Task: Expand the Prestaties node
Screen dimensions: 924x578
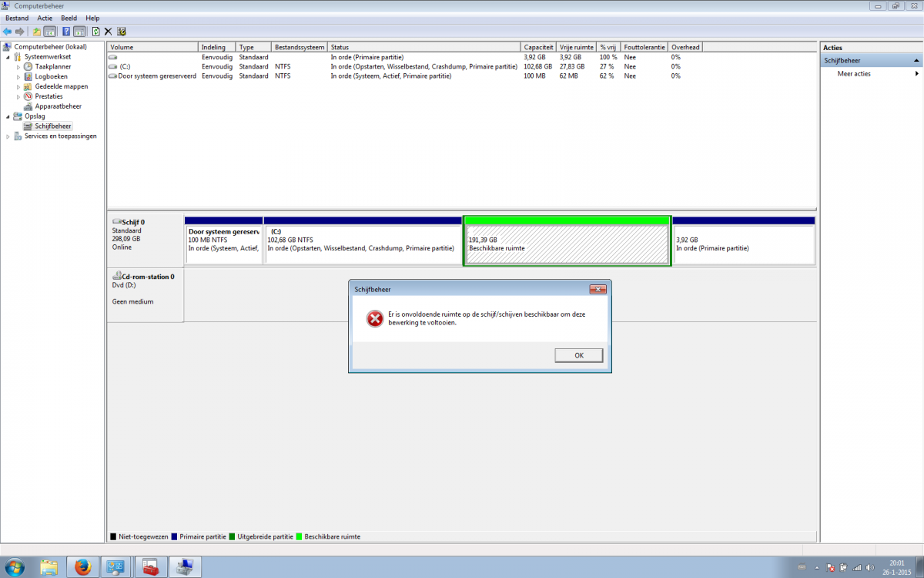Action: (x=18, y=96)
